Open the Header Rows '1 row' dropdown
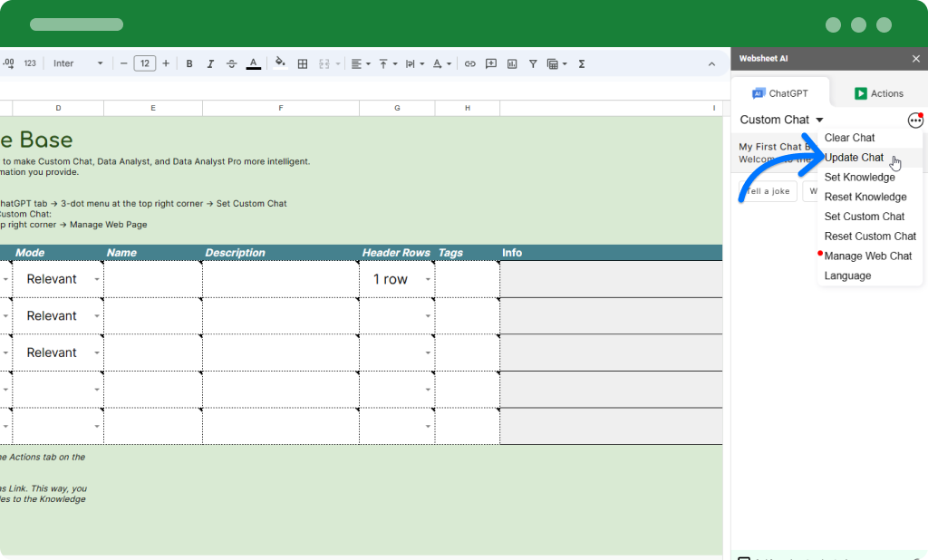This screenshot has width=928, height=560. pyautogui.click(x=428, y=279)
